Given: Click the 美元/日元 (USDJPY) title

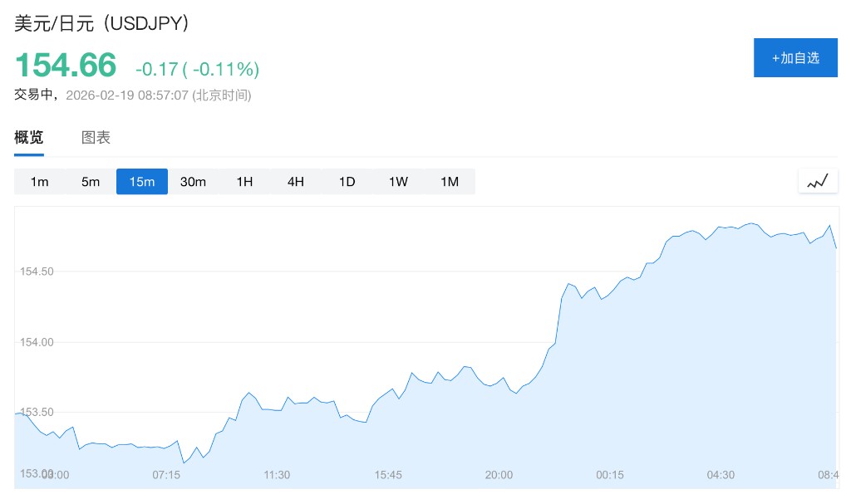Looking at the screenshot, I should 102,24.
